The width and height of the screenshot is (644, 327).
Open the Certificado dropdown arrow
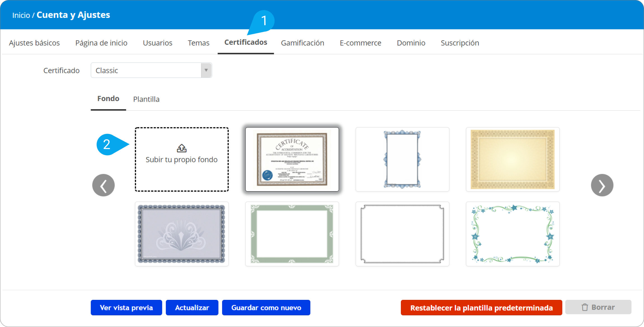206,70
